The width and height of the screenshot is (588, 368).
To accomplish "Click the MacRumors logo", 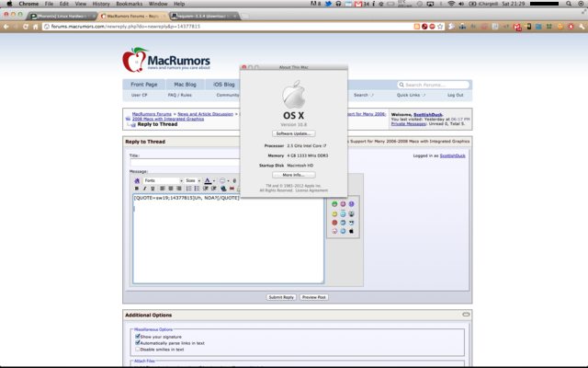I will 166,60.
